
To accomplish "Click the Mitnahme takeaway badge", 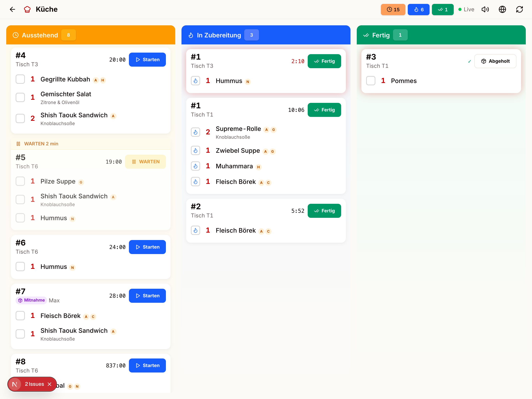I will (31, 300).
